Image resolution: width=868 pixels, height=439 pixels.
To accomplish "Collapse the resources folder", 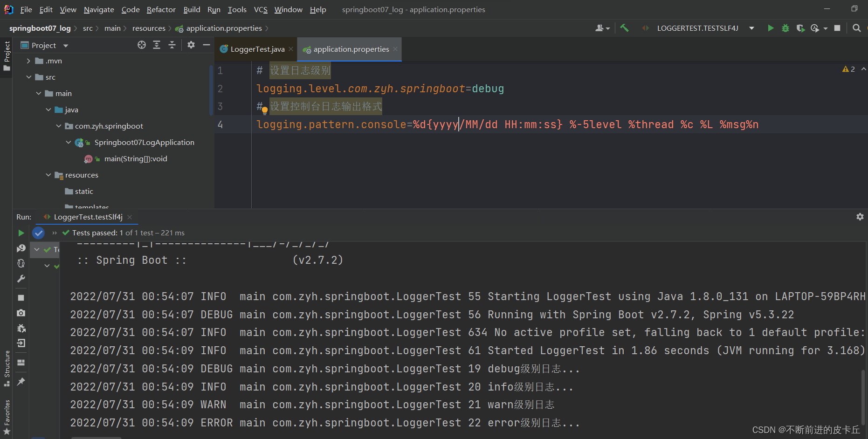I will pyautogui.click(x=48, y=175).
